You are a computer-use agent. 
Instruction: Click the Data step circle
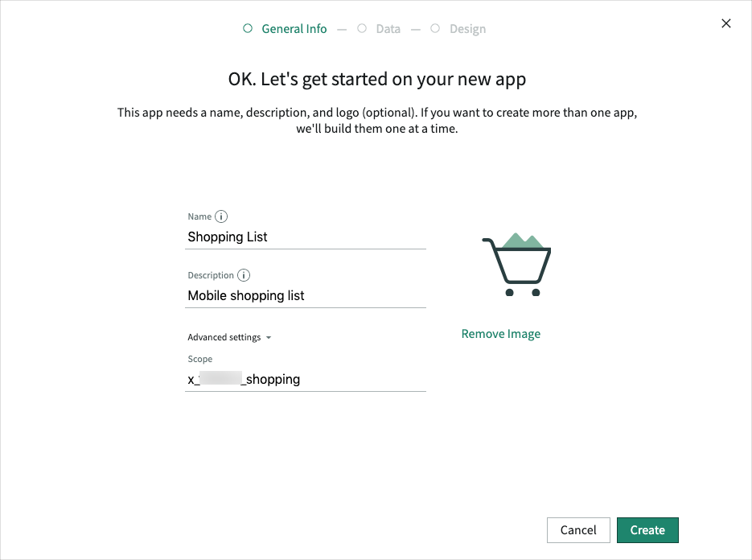(362, 27)
